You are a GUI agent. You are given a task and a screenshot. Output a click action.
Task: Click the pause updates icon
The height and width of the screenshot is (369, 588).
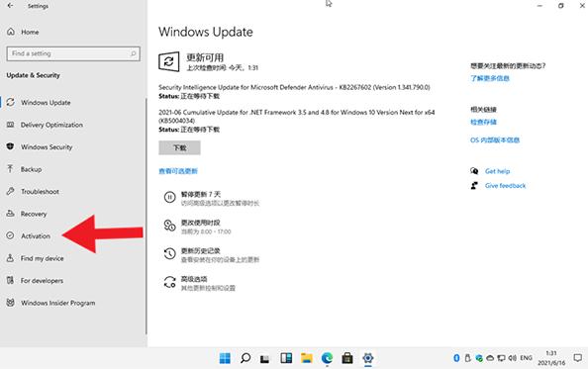(x=169, y=197)
